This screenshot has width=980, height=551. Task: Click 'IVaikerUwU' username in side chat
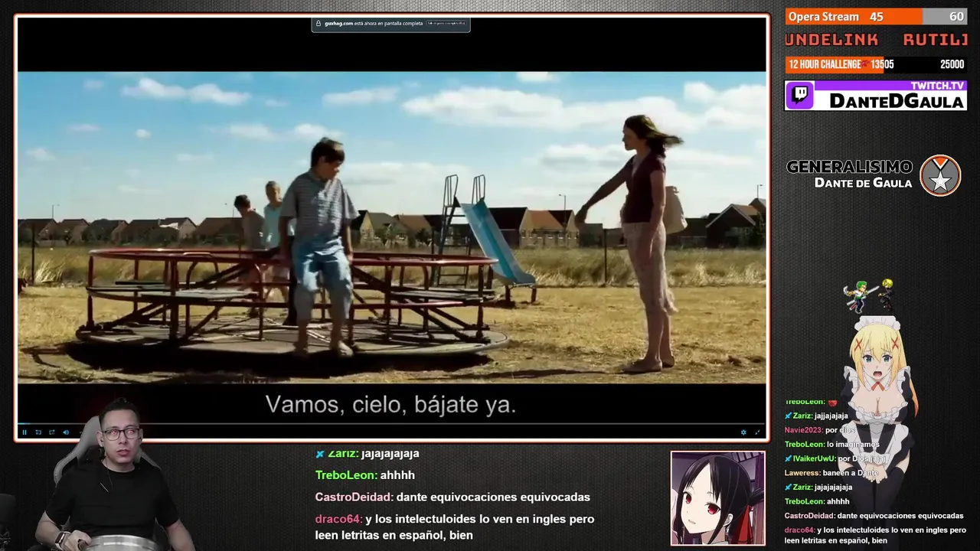(x=814, y=458)
